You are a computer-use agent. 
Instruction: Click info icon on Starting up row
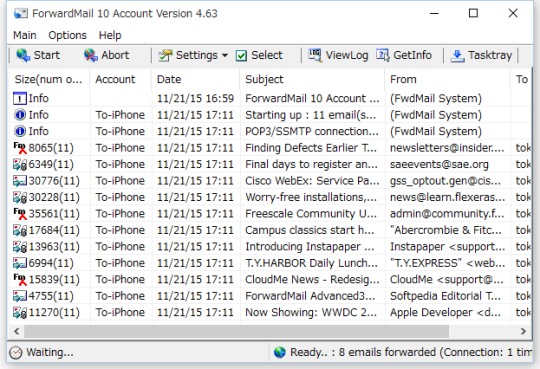pyautogui.click(x=20, y=115)
